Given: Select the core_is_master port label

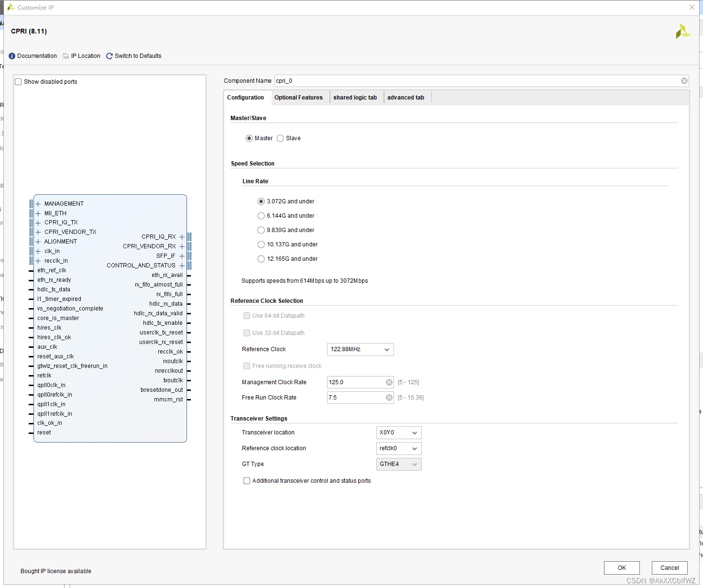Looking at the screenshot, I should pos(58,318).
